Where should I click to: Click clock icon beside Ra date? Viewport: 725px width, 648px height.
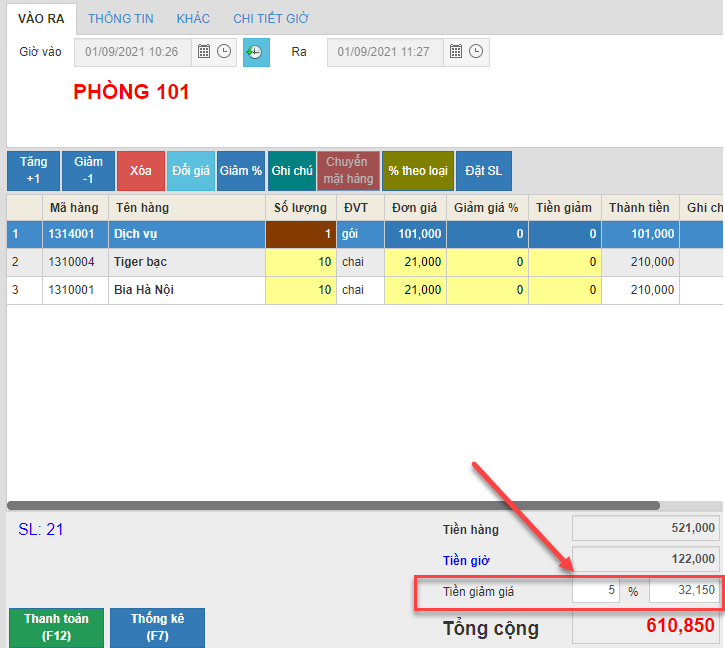tap(476, 52)
